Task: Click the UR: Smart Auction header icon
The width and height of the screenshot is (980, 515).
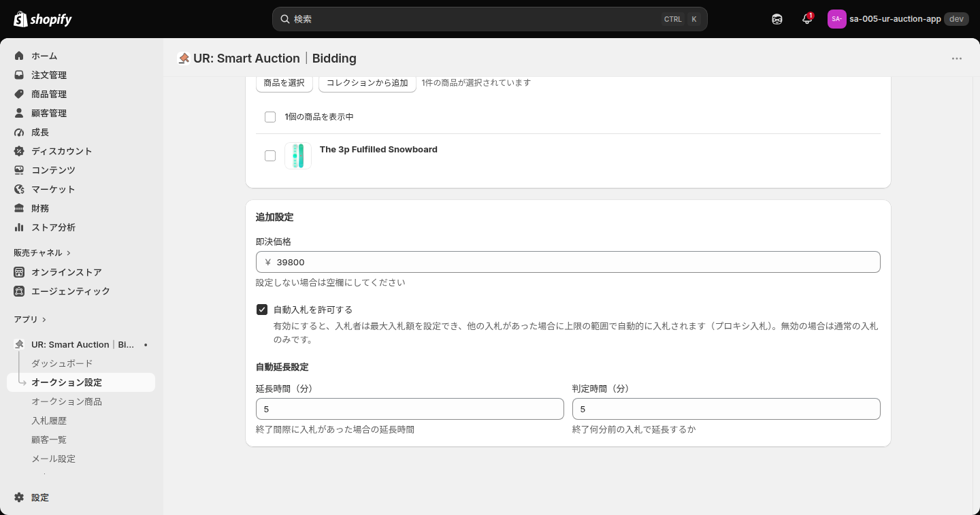Action: (x=183, y=59)
